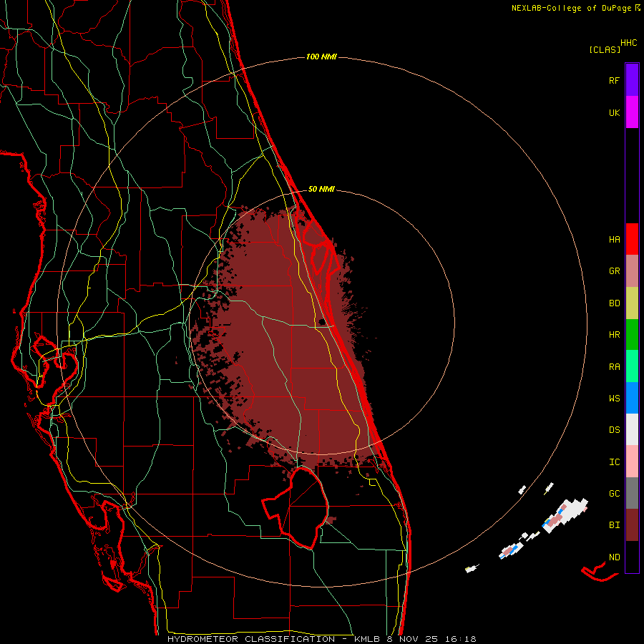The width and height of the screenshot is (644, 644).
Task: Click the ND legend label
Action: tap(614, 557)
